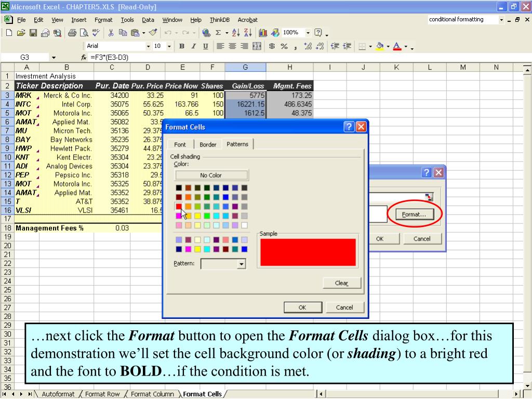This screenshot has height=399, width=532.
Task: Click the Align Left icon
Action: click(220, 46)
